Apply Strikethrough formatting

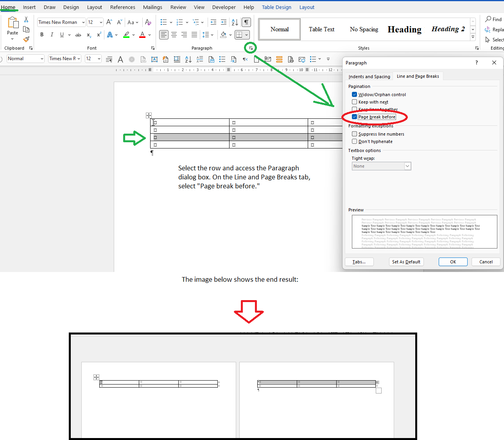click(x=78, y=35)
